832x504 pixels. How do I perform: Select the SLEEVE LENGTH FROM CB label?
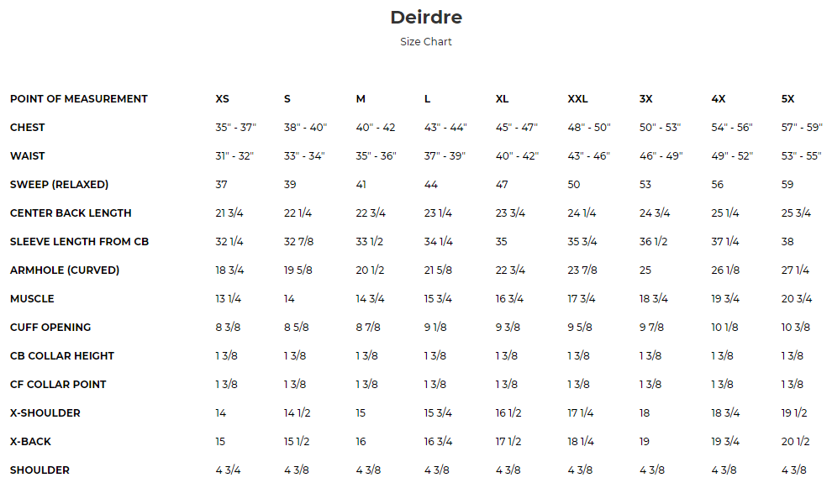click(x=79, y=242)
